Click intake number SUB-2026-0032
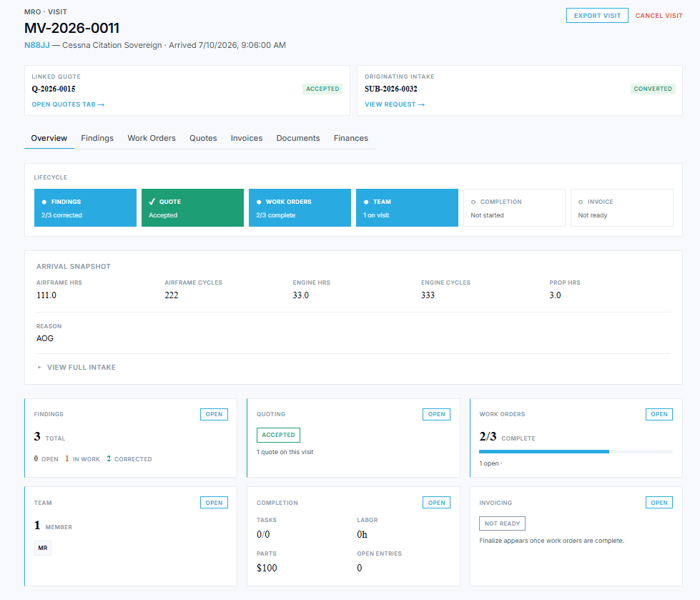 tap(391, 89)
